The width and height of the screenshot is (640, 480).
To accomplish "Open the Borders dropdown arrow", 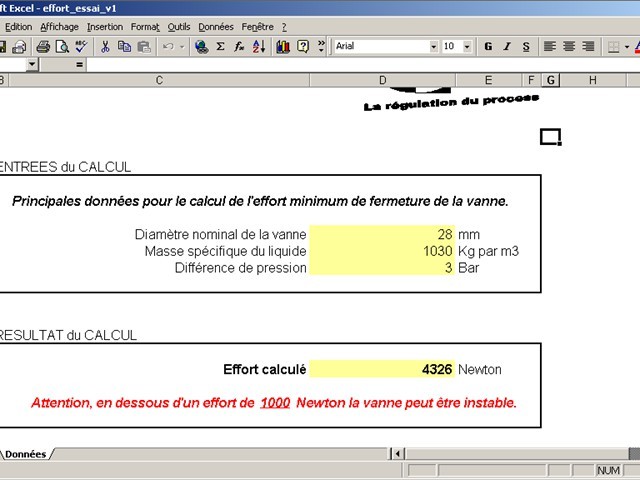I will tap(627, 47).
